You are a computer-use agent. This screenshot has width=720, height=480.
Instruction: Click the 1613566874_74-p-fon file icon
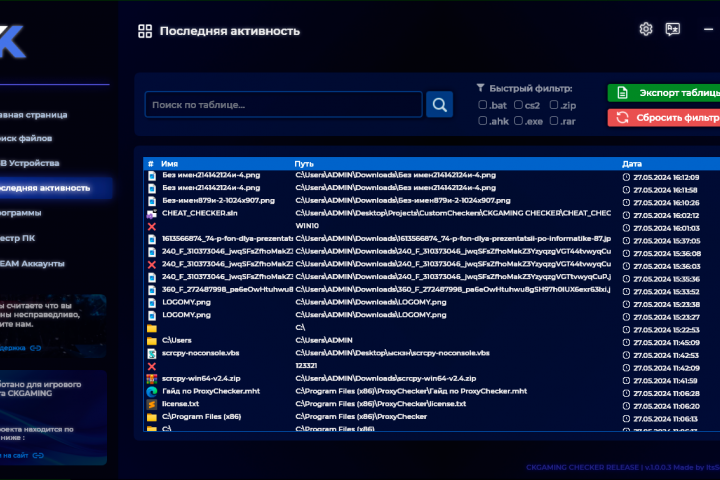(152, 239)
